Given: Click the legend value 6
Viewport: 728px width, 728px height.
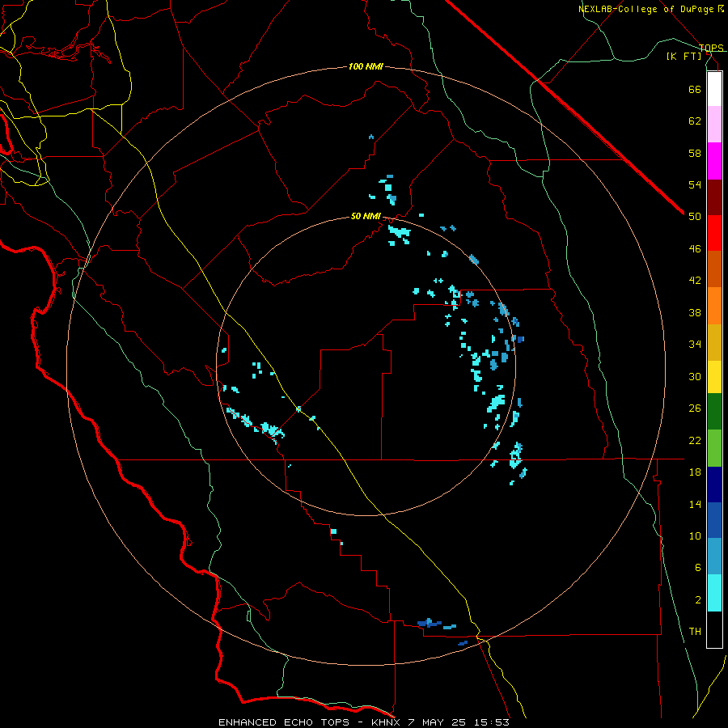Looking at the screenshot, I should tap(697, 568).
